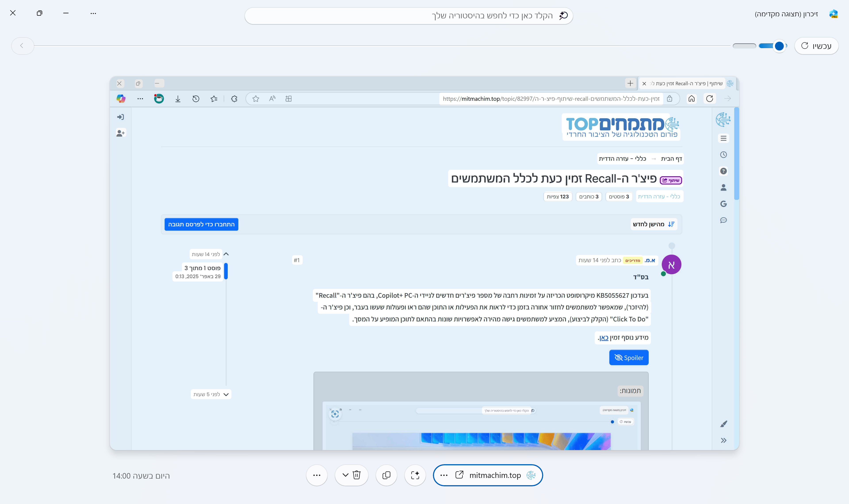The width and height of the screenshot is (849, 504).
Task: Click the עכשיו (Now) refresh button
Action: coord(816,46)
